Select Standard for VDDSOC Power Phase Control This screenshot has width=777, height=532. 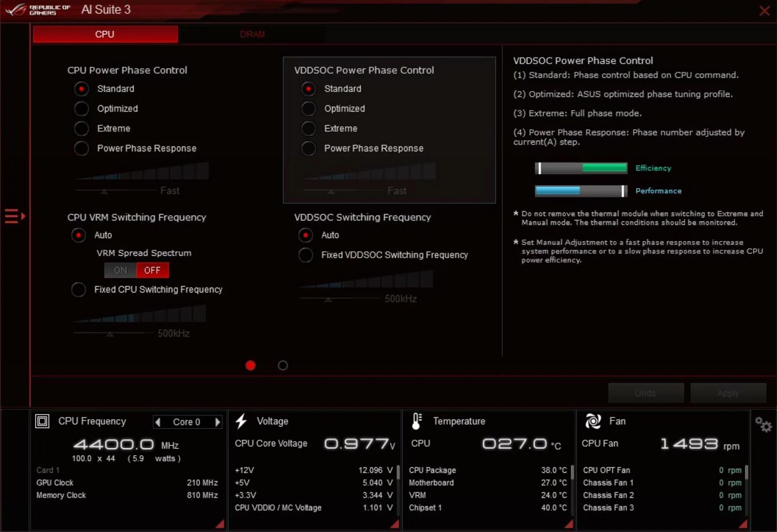(308, 89)
